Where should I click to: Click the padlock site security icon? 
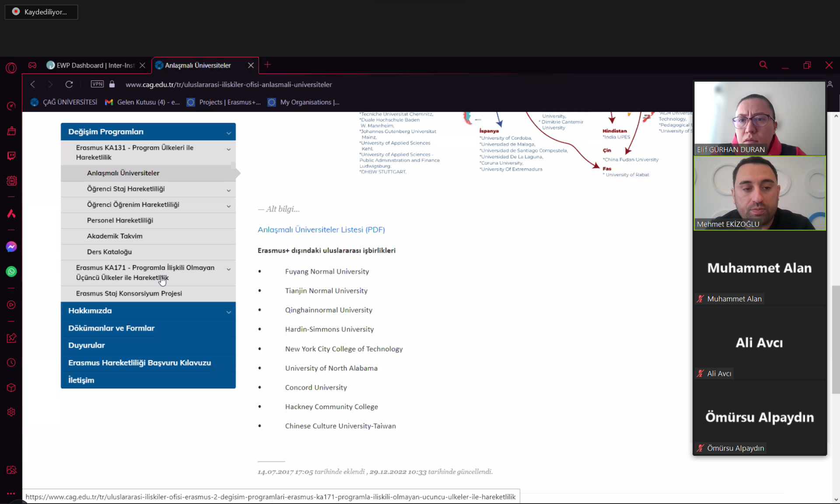112,84
